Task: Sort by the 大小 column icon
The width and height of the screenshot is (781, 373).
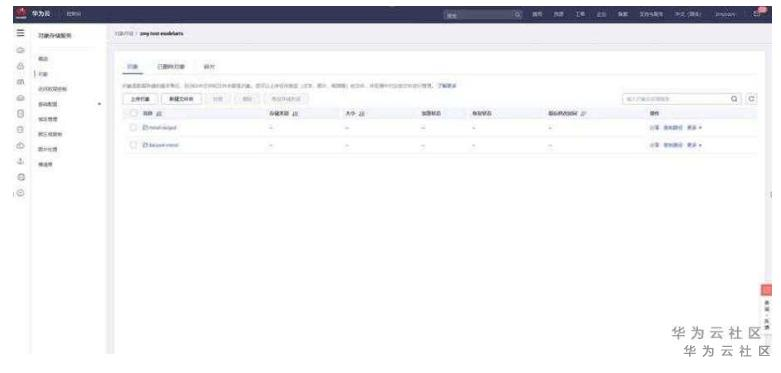Action: click(x=362, y=114)
